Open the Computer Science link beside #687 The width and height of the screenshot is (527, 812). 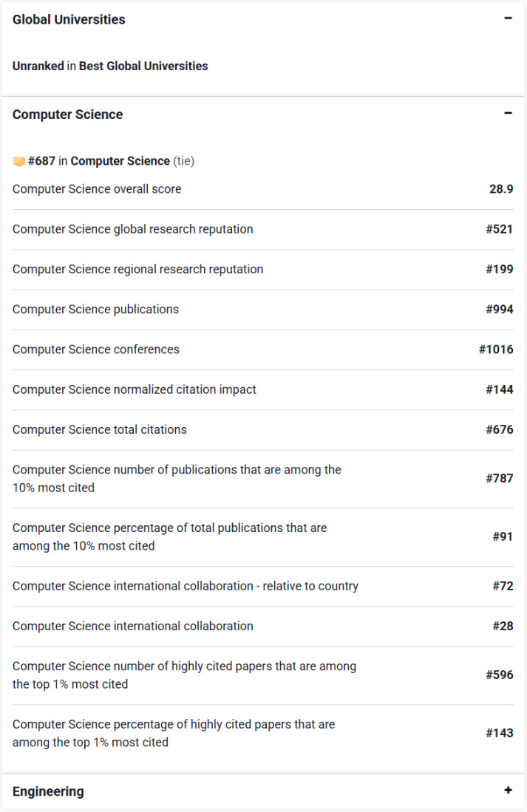pos(120,161)
